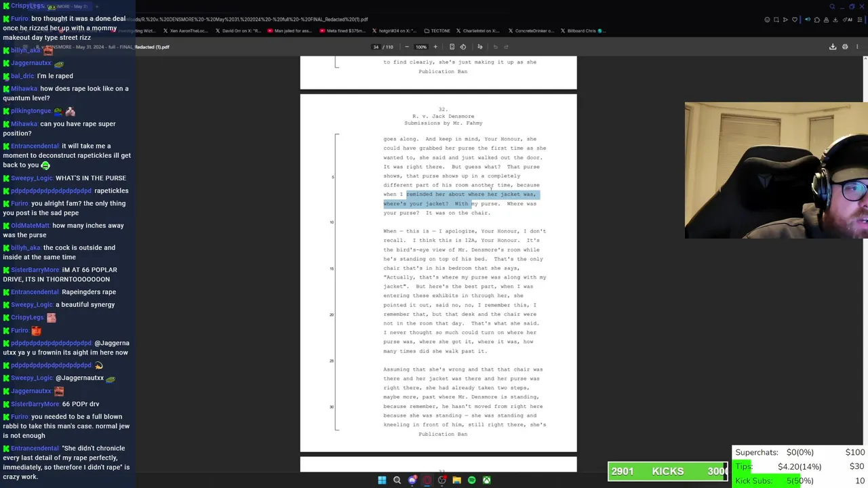Mute tab audio via the speaker icon

(808, 20)
